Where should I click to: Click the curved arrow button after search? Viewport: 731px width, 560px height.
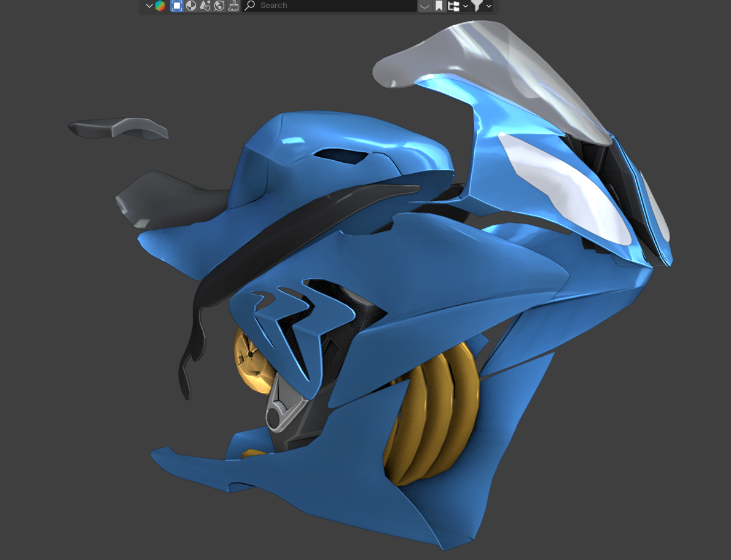coord(424,6)
